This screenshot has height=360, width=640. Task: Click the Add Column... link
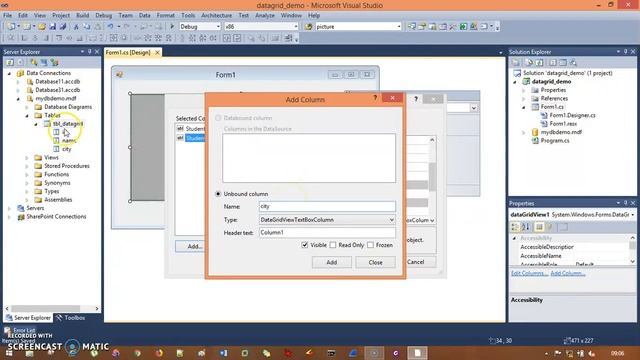click(x=568, y=273)
